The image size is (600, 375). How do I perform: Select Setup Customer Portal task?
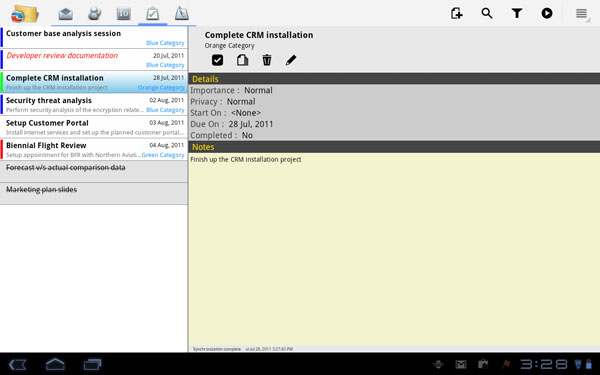94,127
